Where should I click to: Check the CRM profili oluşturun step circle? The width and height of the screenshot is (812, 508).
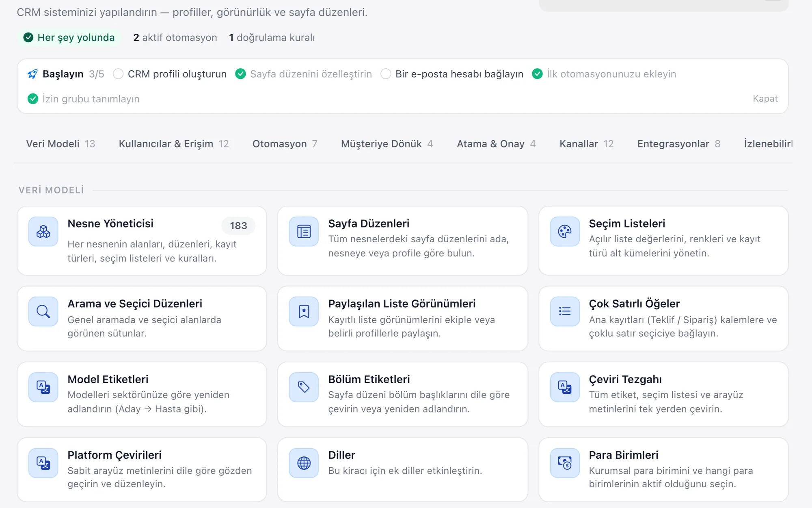[x=118, y=74]
